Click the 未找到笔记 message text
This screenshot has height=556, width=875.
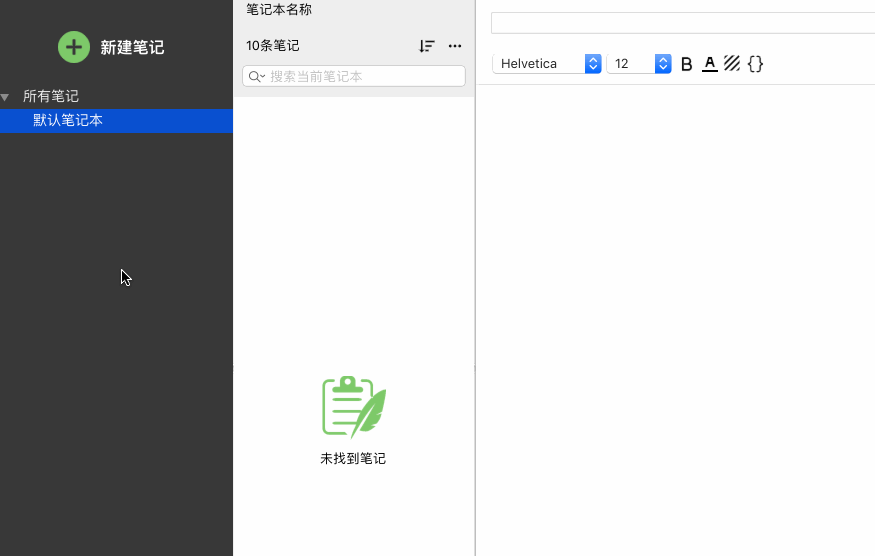[353, 458]
